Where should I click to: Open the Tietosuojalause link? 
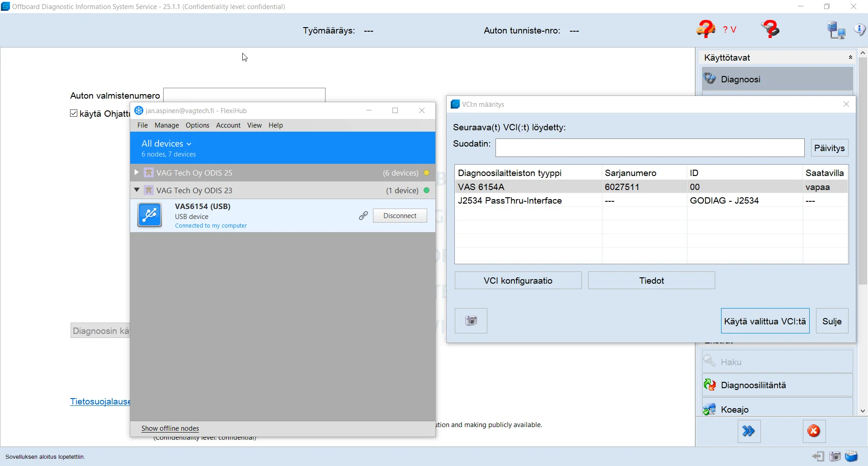click(100, 401)
